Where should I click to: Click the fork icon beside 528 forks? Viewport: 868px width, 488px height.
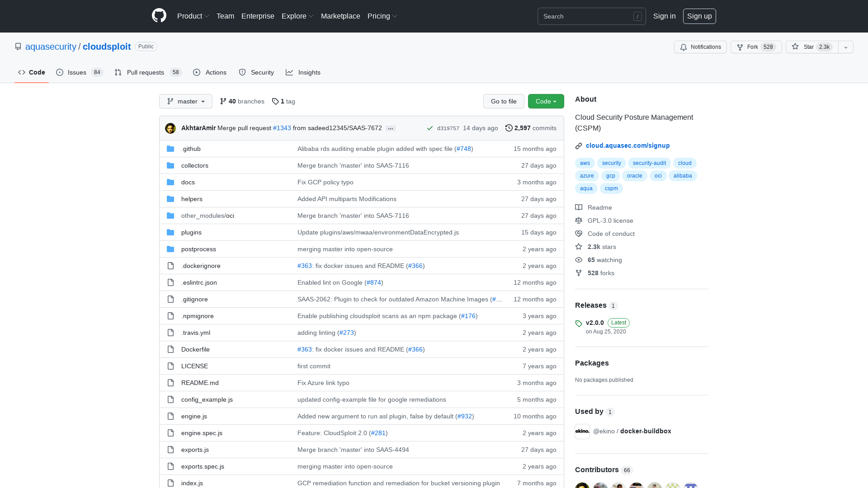pos(579,273)
